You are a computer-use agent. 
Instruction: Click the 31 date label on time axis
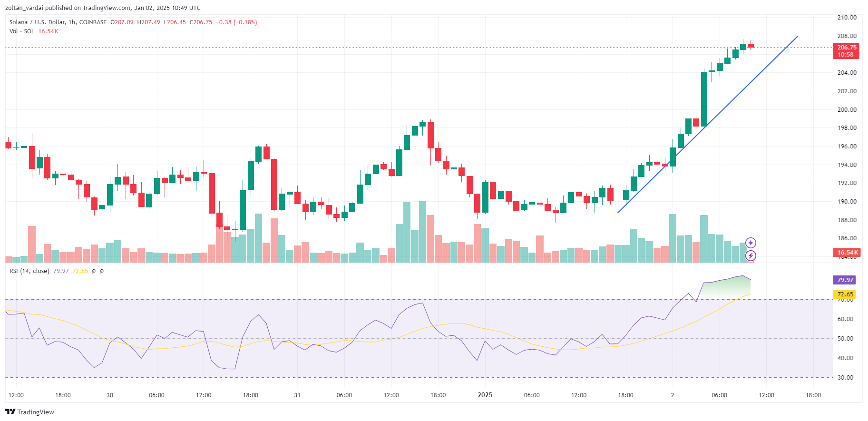297,395
